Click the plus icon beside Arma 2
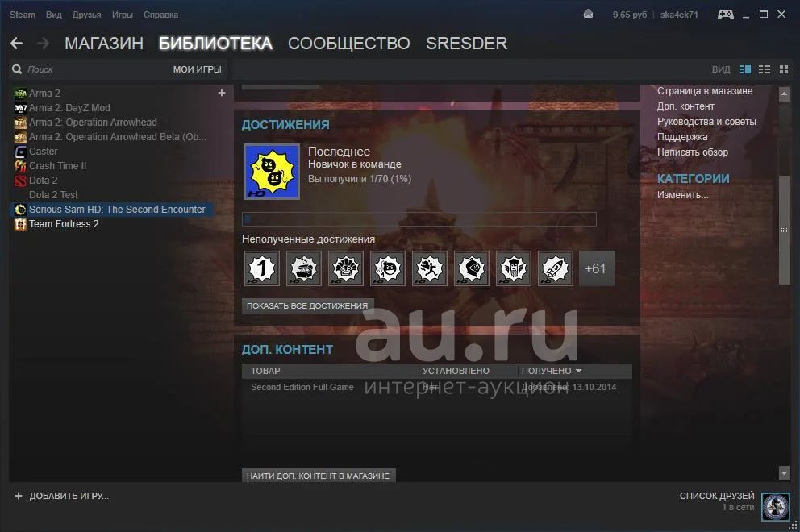800x532 pixels. pos(222,93)
